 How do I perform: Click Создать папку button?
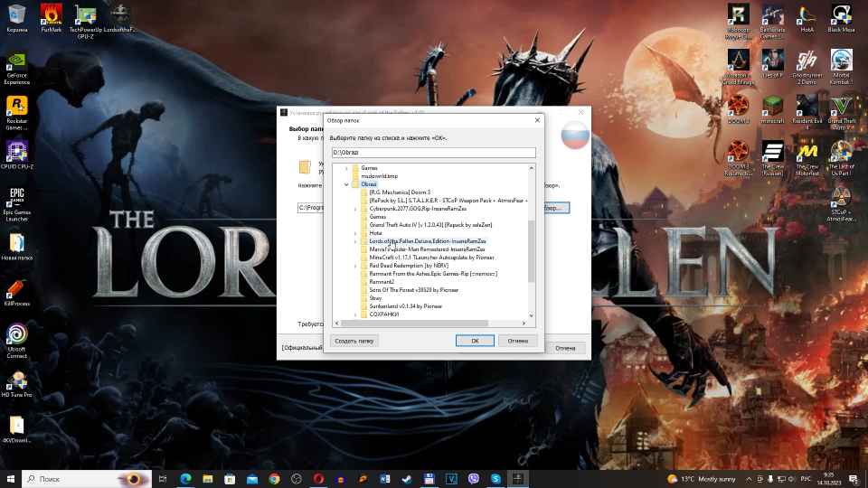(354, 341)
